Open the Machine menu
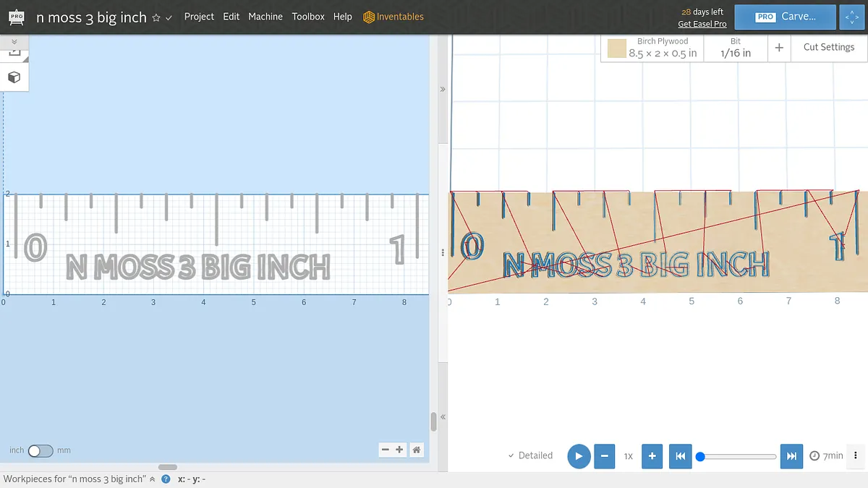 (265, 17)
